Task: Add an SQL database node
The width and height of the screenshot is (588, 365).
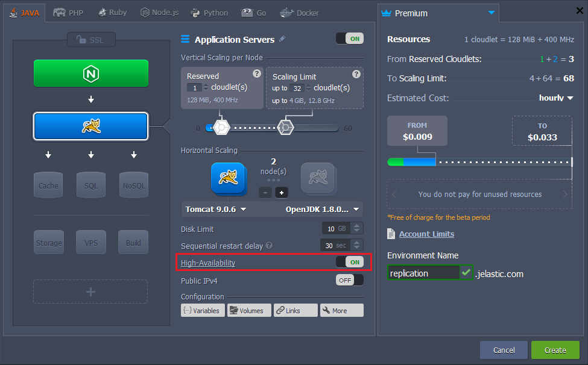Action: coord(91,185)
